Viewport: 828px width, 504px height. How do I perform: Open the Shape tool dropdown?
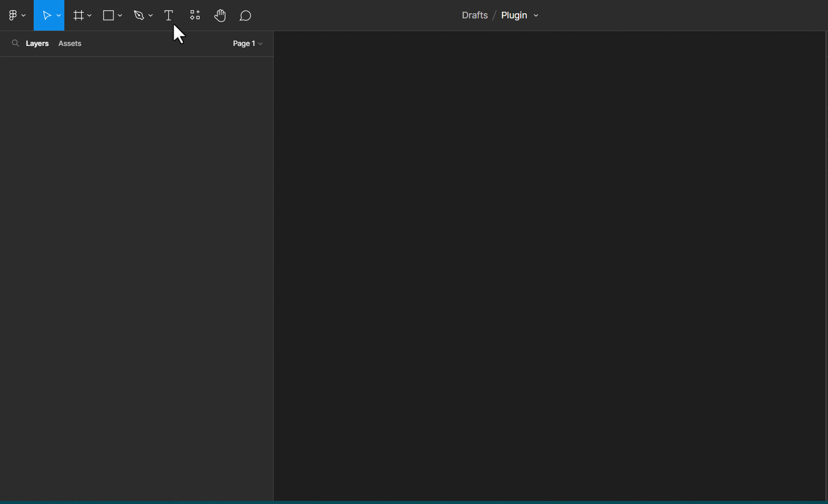coord(120,15)
